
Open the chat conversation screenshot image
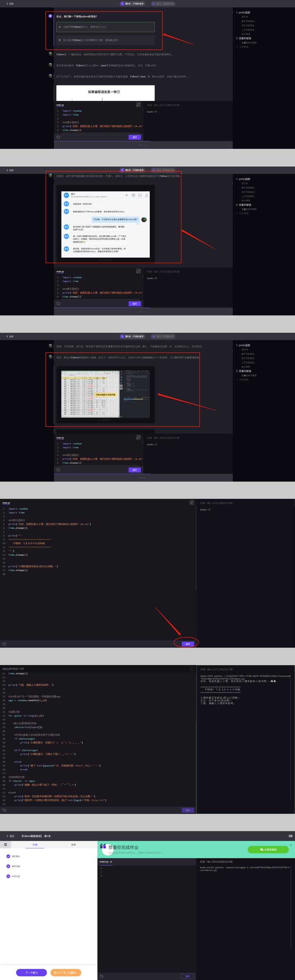[105, 225]
